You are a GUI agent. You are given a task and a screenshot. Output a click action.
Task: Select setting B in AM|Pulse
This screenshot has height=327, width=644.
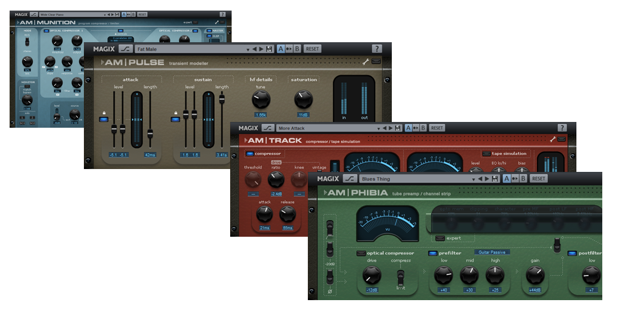[296, 49]
